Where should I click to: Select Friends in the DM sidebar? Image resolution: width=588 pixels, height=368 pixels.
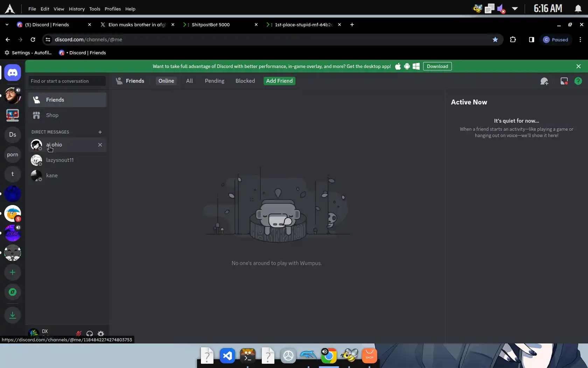67,100
